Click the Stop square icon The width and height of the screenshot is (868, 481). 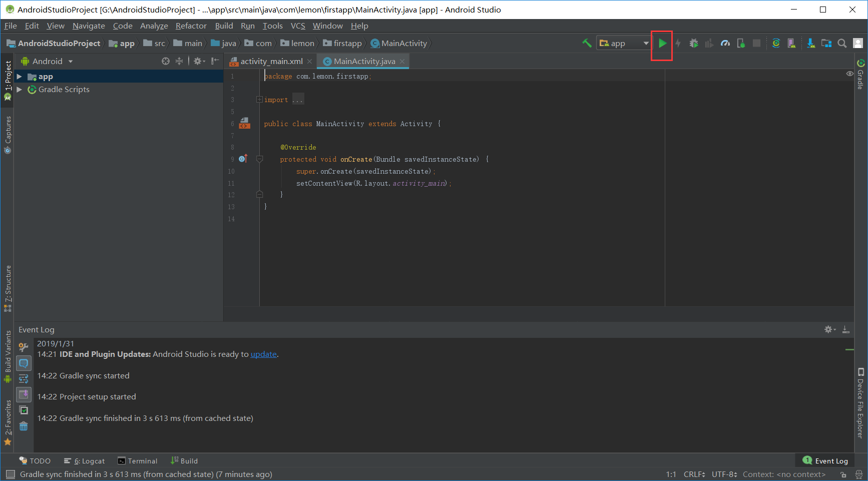pos(757,44)
